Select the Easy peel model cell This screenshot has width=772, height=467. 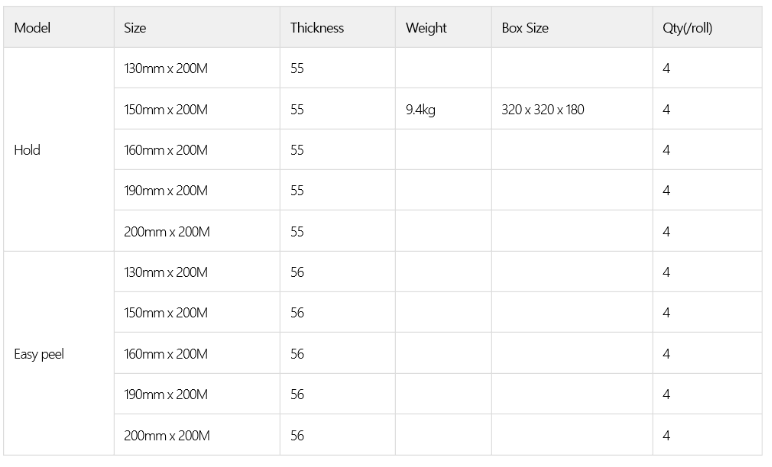click(x=39, y=354)
